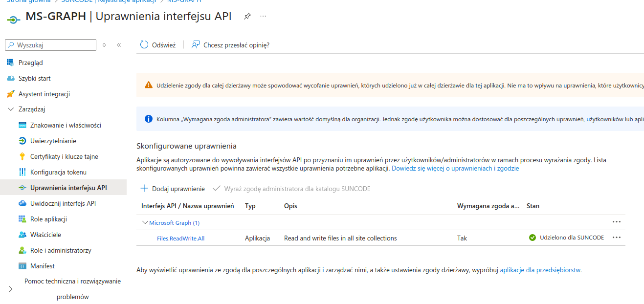Click Wyraź zgodę administratora dla katalogu SUNCODE
Viewport: 644px width, 304px height.
pos(292,189)
